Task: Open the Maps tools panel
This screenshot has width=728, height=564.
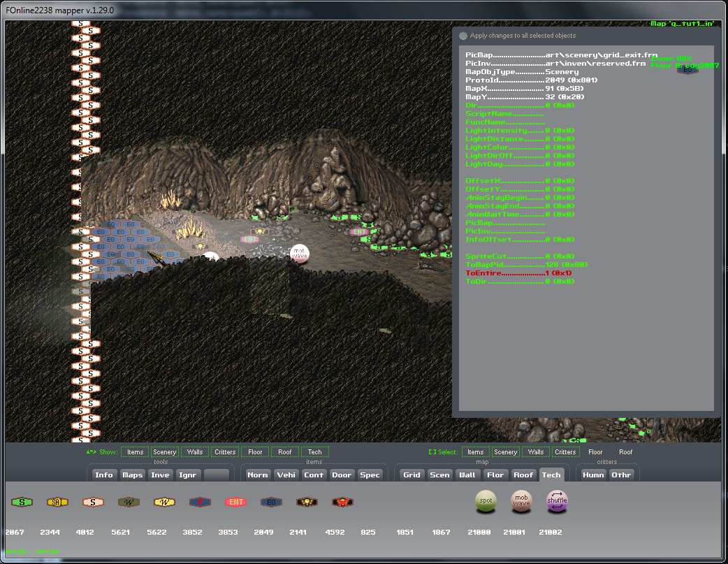Action: tap(132, 475)
